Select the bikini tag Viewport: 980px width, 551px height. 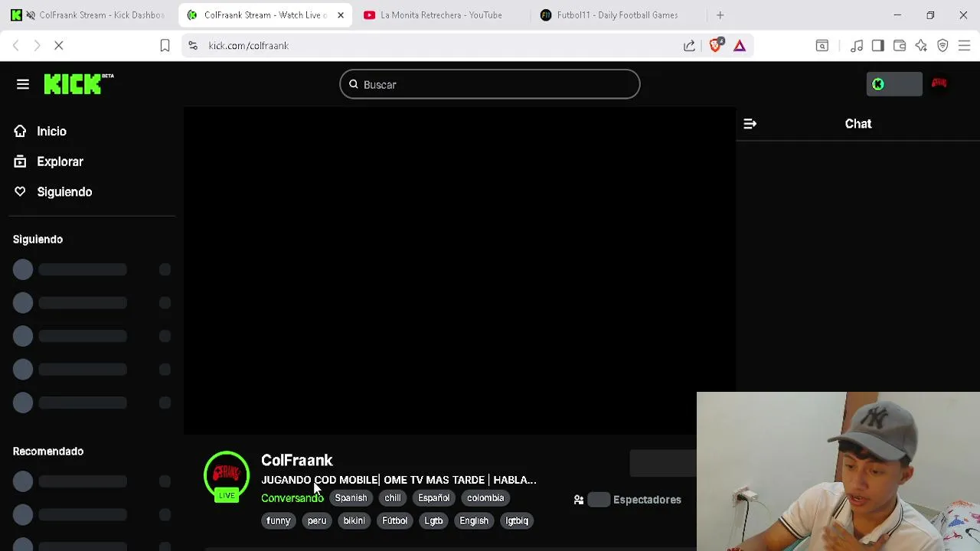pos(354,521)
